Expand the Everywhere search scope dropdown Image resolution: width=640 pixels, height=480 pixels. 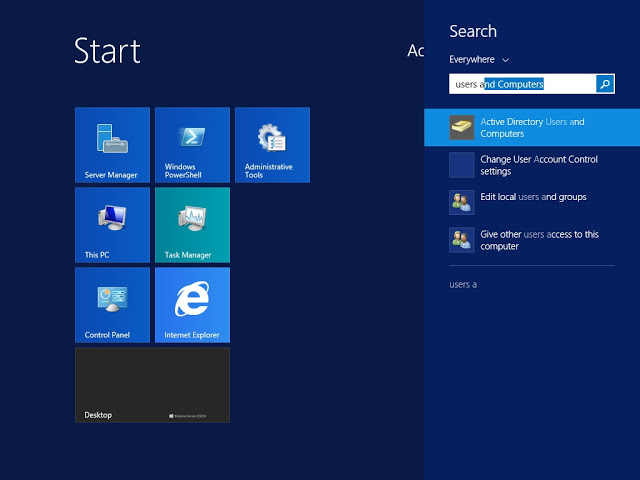pyautogui.click(x=479, y=60)
